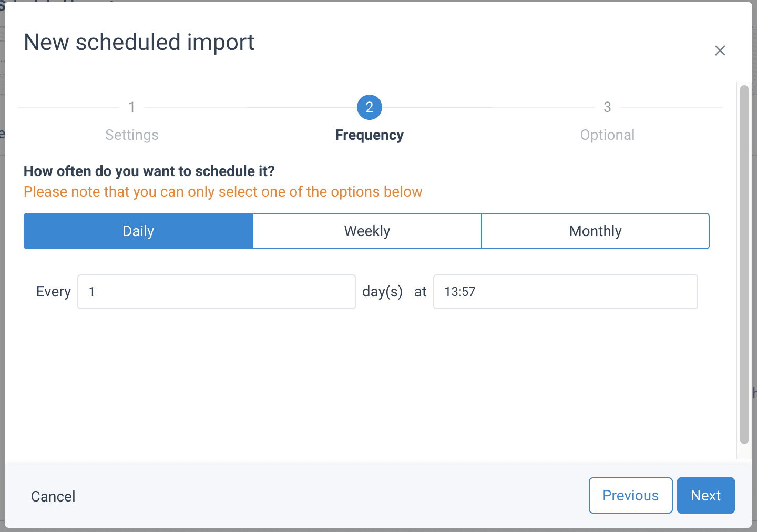Click the 'New scheduled import' title

pyautogui.click(x=139, y=42)
